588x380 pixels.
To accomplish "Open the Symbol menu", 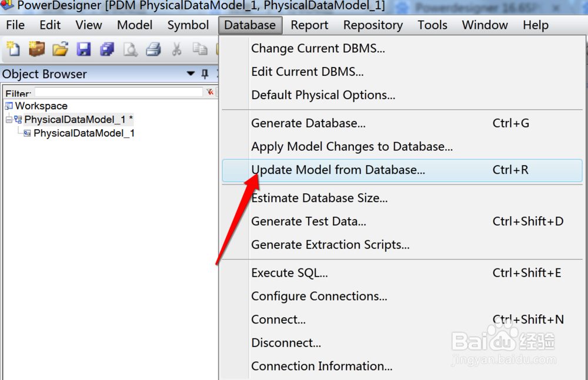I will (188, 25).
